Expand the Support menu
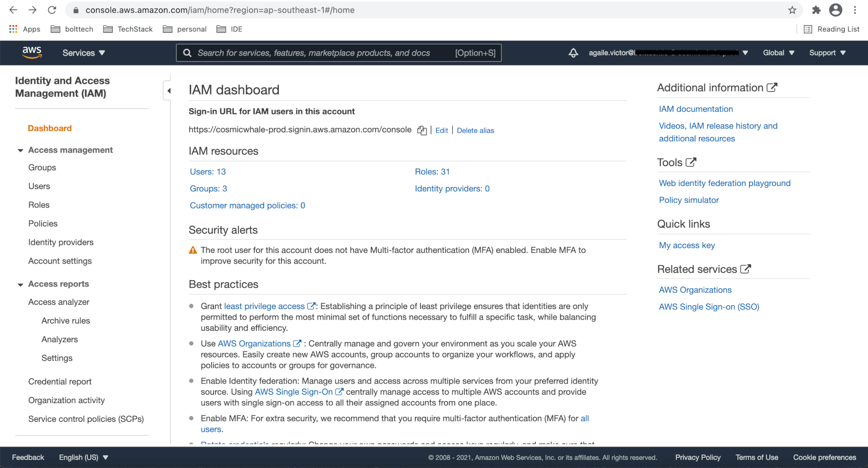The height and width of the screenshot is (468, 868). pos(827,53)
